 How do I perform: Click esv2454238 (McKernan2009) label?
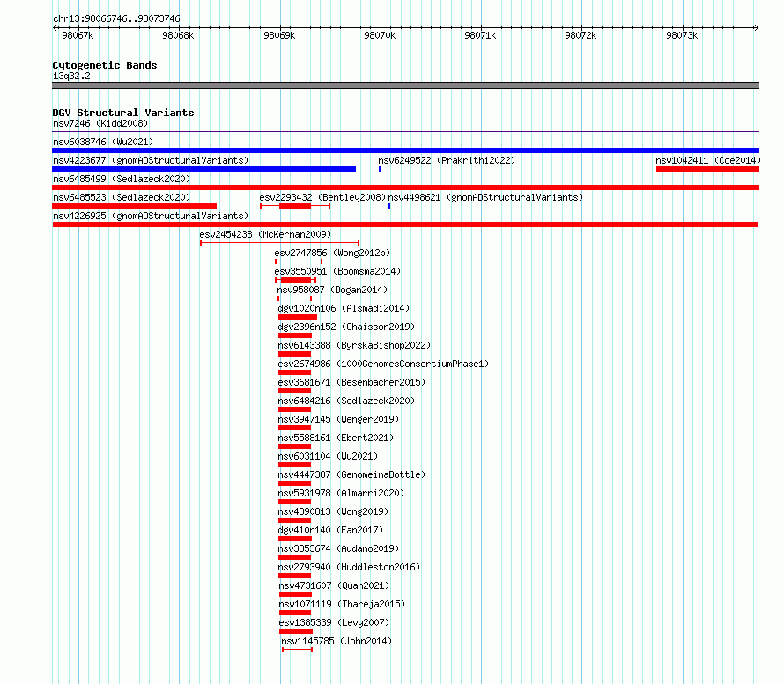(x=265, y=234)
